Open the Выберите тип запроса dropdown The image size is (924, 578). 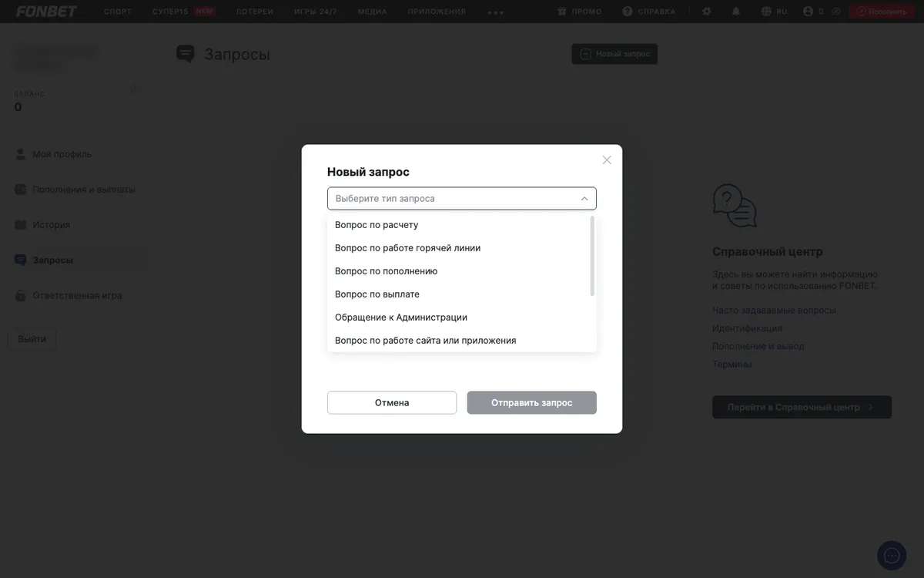[x=462, y=198]
